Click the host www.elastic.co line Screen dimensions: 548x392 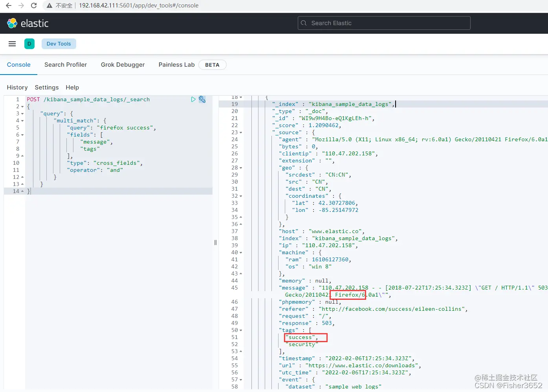pos(322,232)
